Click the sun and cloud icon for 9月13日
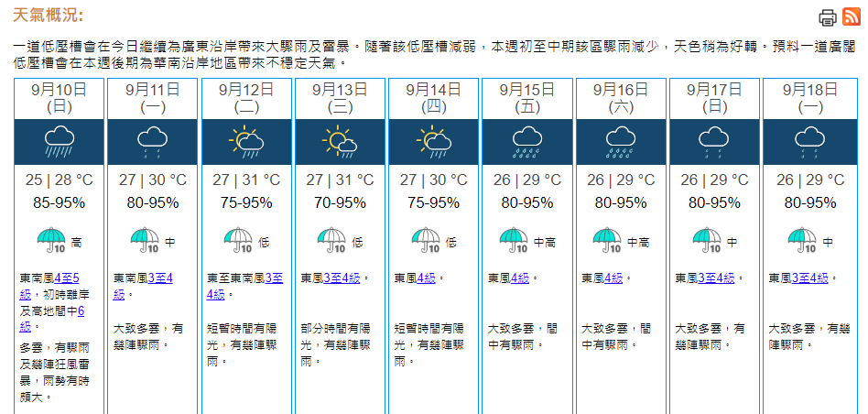Image resolution: width=868 pixels, height=414 pixels. click(340, 142)
